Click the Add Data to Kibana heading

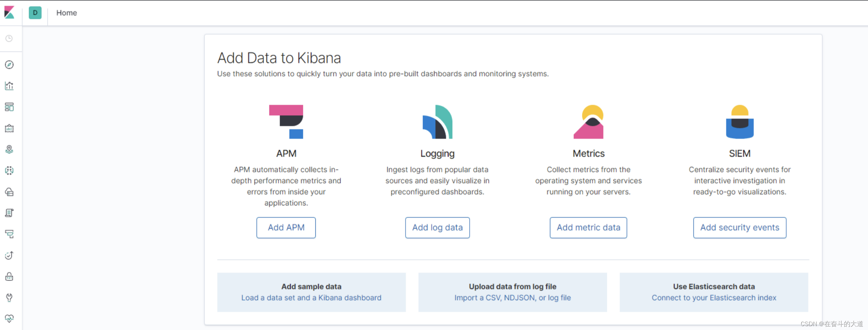click(x=279, y=58)
